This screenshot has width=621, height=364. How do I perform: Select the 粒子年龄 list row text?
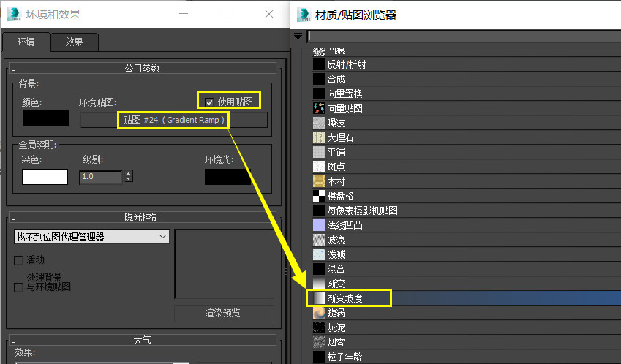tap(345, 357)
